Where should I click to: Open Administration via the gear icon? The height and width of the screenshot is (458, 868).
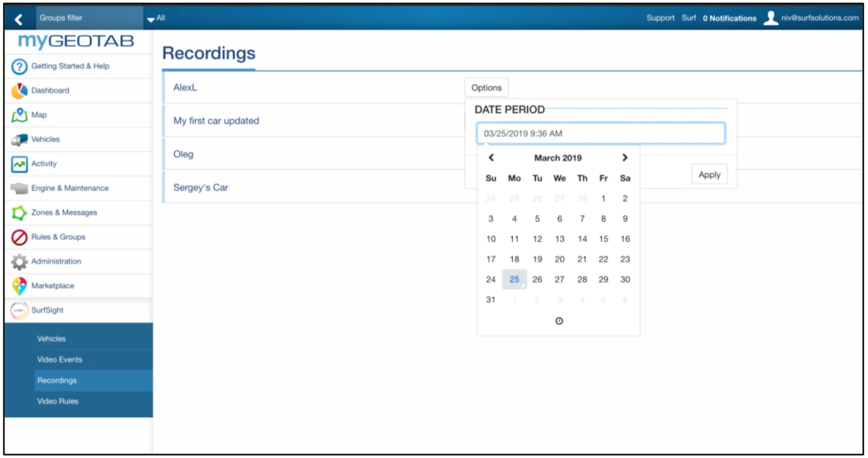(x=19, y=262)
